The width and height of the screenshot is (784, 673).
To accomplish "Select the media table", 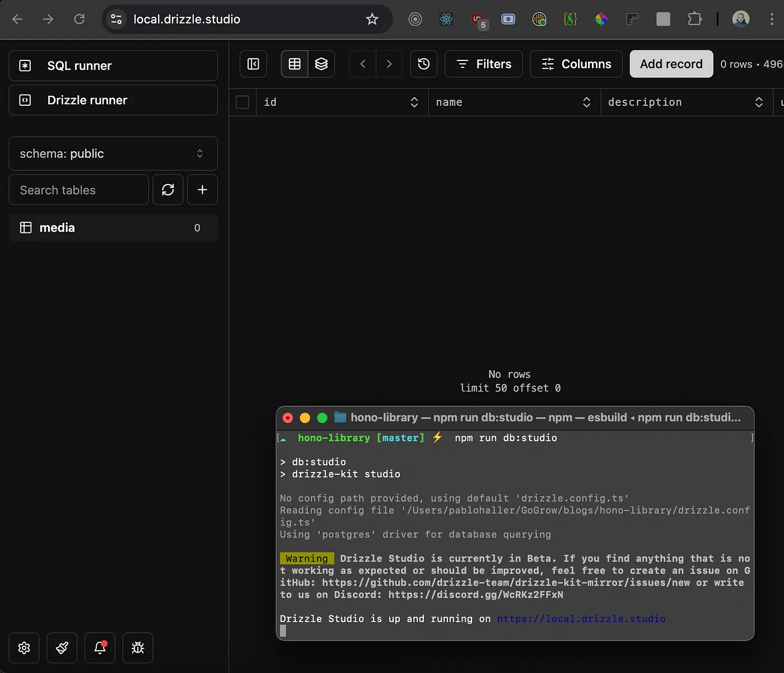I will click(x=113, y=227).
